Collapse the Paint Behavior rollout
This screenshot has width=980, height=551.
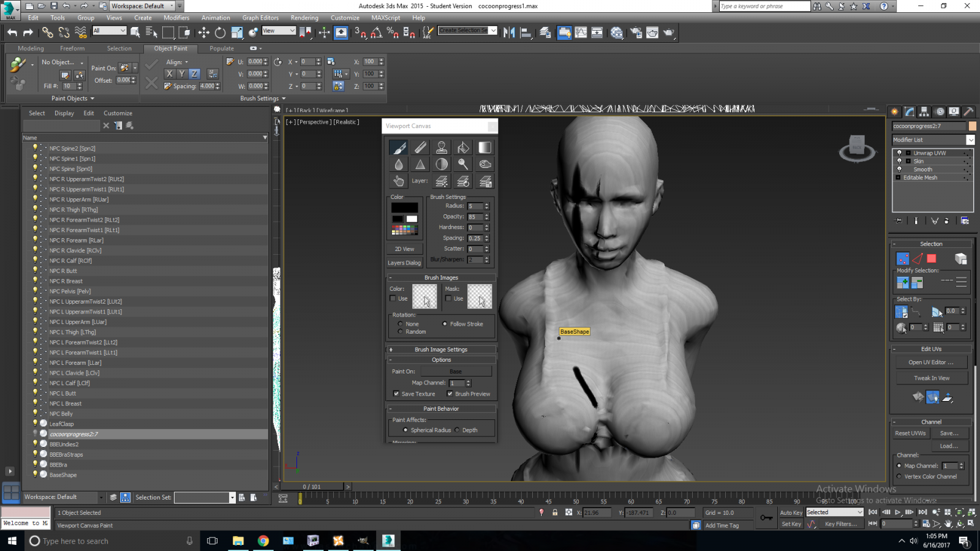tap(441, 408)
